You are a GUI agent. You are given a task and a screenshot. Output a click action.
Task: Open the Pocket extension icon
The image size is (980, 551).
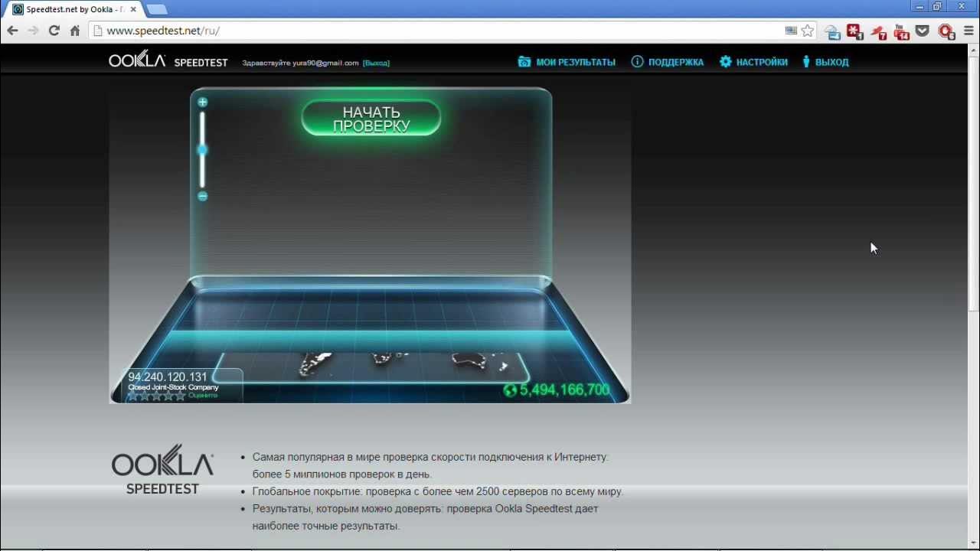pos(923,31)
